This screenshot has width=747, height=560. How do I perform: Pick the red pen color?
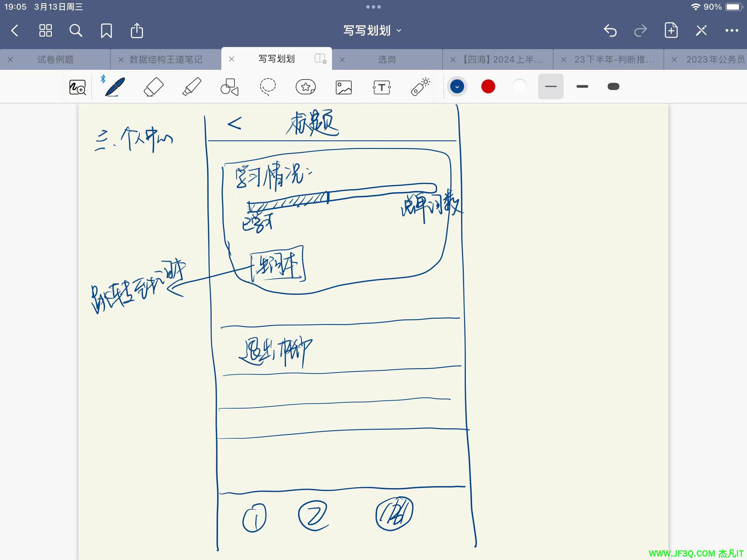(x=488, y=86)
